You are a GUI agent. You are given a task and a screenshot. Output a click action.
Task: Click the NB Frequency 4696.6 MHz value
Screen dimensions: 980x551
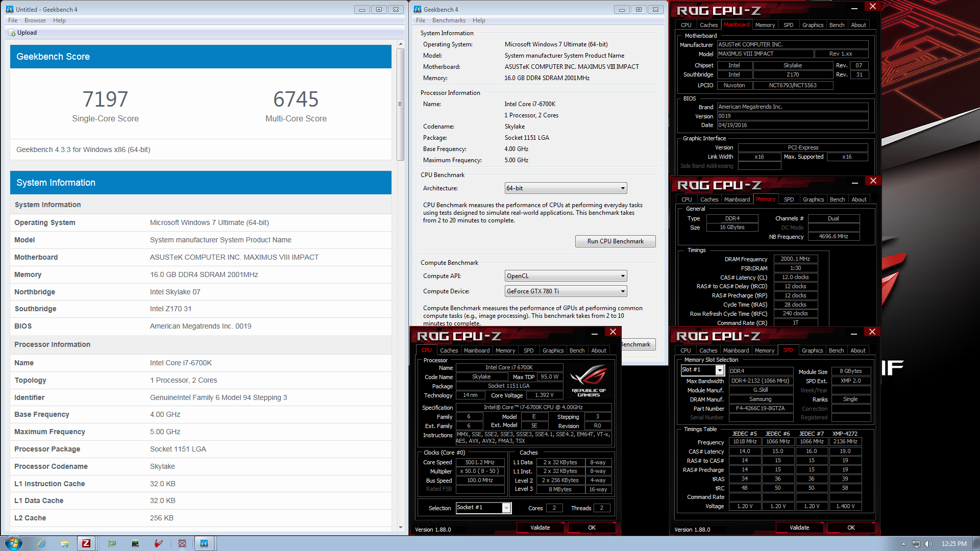(x=834, y=237)
